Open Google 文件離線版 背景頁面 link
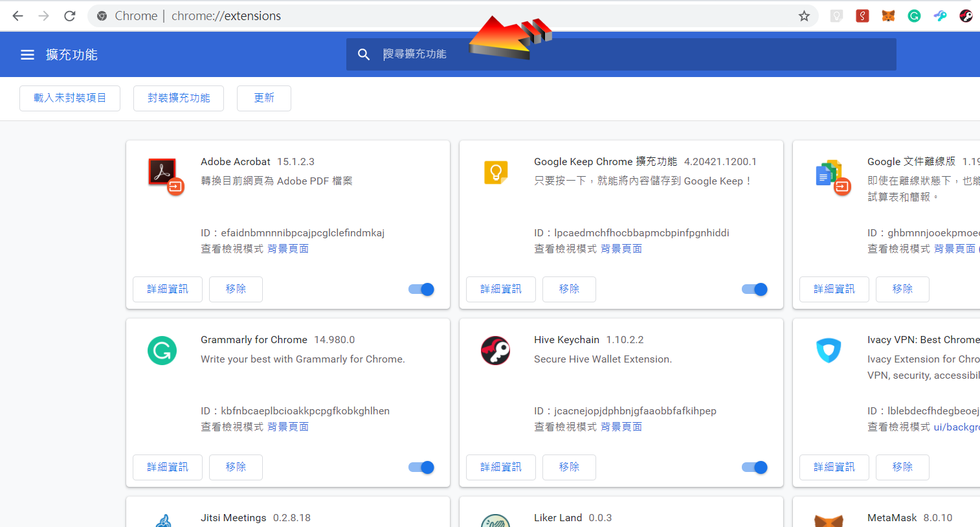 tap(955, 249)
